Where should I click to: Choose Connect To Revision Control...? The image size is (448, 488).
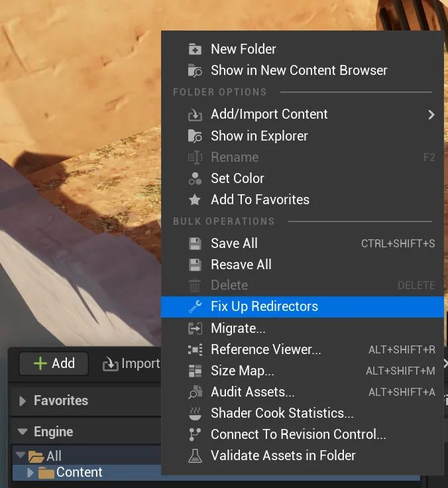(302, 434)
